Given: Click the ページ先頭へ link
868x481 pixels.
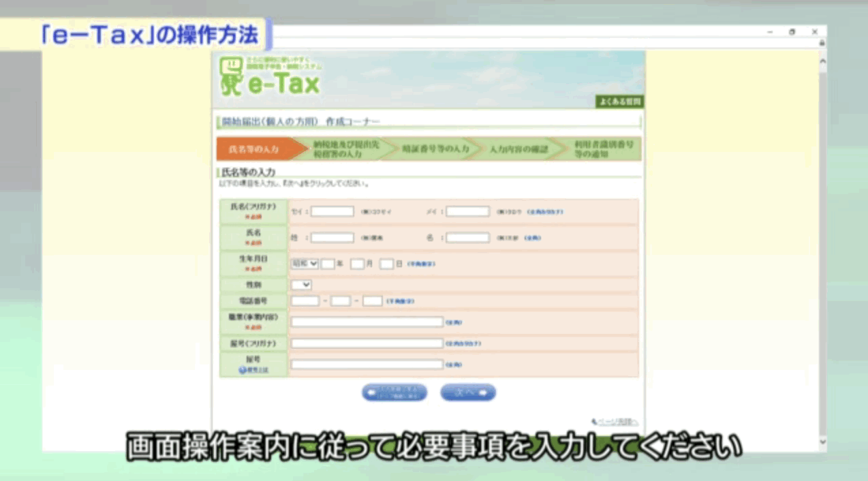Looking at the screenshot, I should click(614, 422).
